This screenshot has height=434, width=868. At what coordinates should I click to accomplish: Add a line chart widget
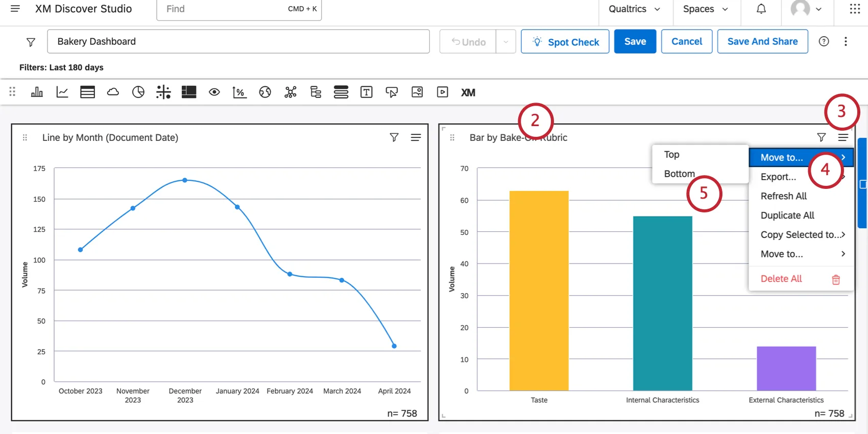click(x=62, y=92)
